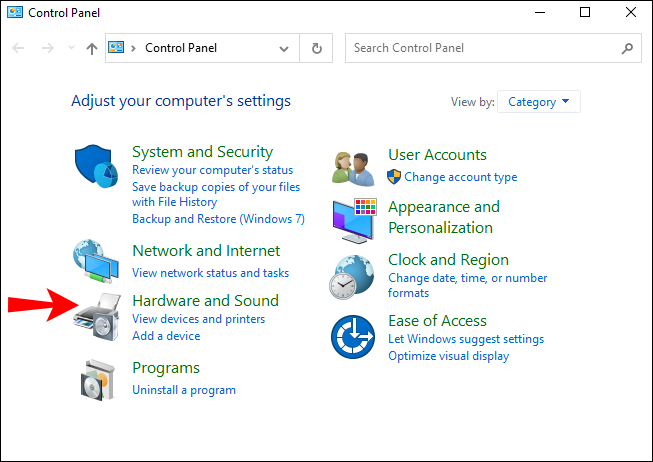Viewport: 653px width, 462px height.
Task: Open Backup and Restore (Windows 7)
Action: click(218, 219)
